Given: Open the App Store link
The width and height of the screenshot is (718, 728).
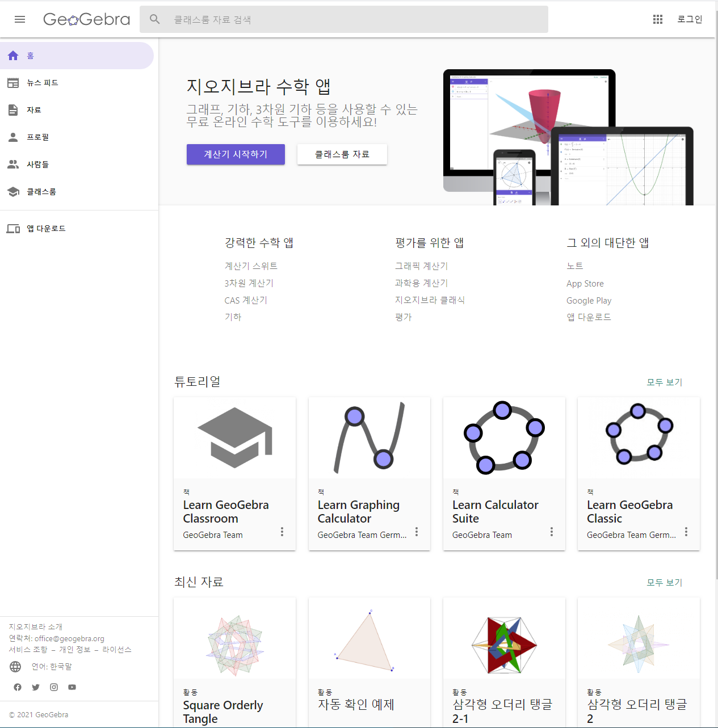Looking at the screenshot, I should pos(585,284).
